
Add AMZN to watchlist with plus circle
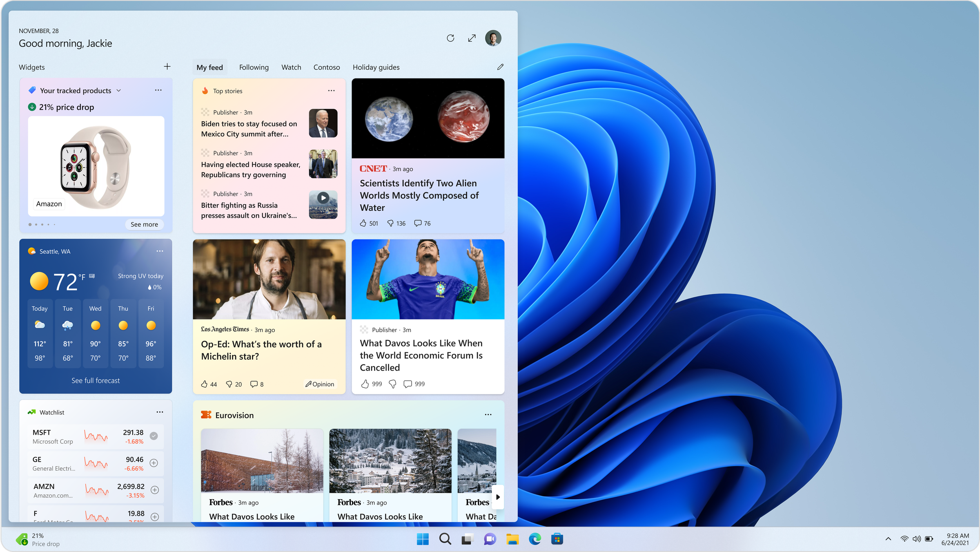click(155, 490)
